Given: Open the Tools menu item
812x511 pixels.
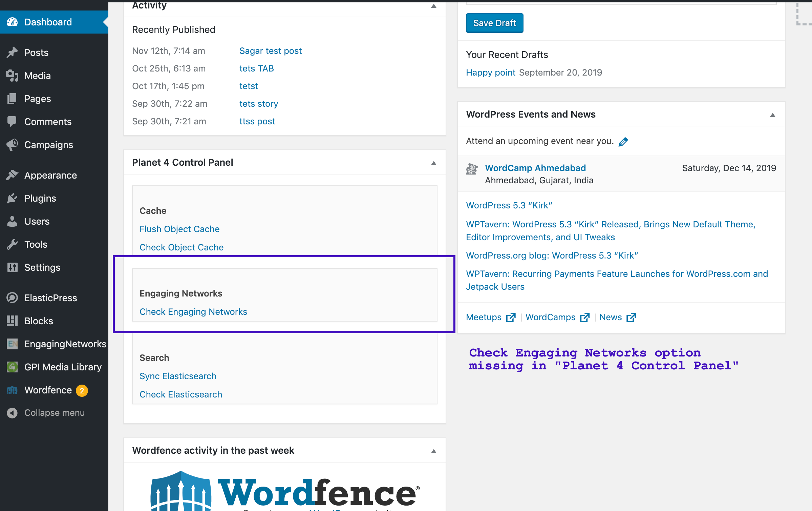Looking at the screenshot, I should point(54,244).
